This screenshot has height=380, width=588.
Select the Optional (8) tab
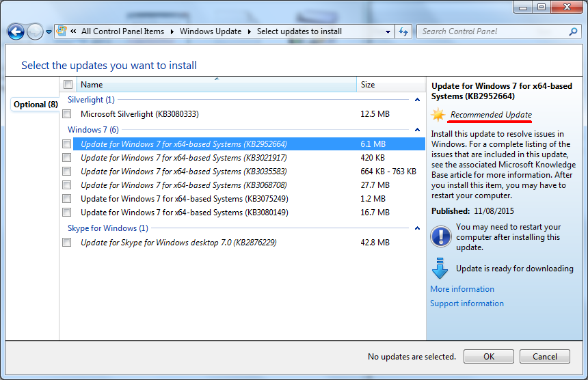36,104
